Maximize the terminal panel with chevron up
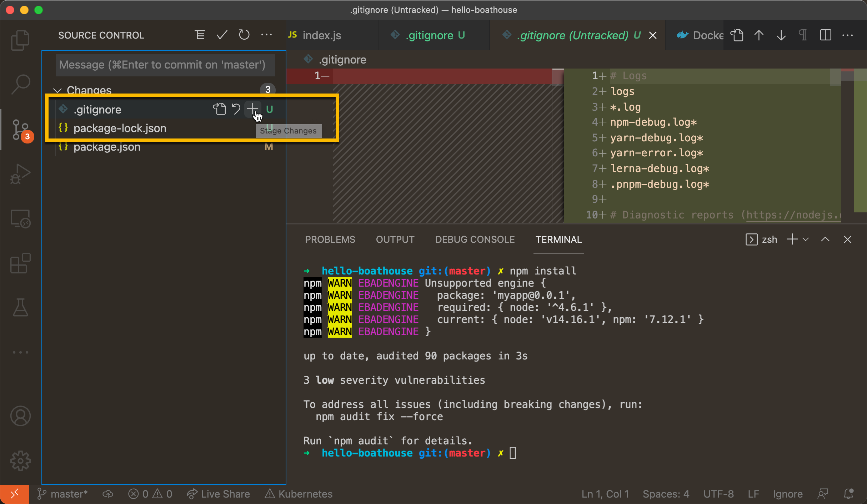 (x=825, y=240)
